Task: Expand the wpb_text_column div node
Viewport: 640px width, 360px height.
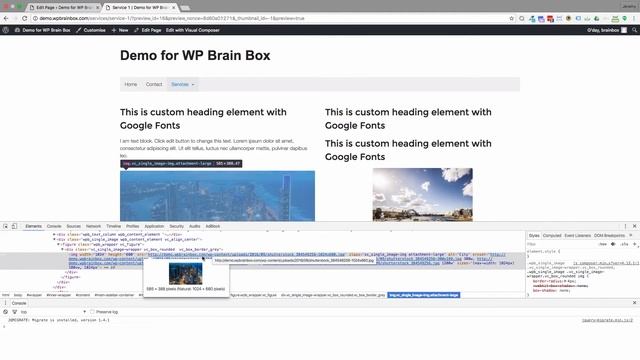Action: [x=54, y=235]
